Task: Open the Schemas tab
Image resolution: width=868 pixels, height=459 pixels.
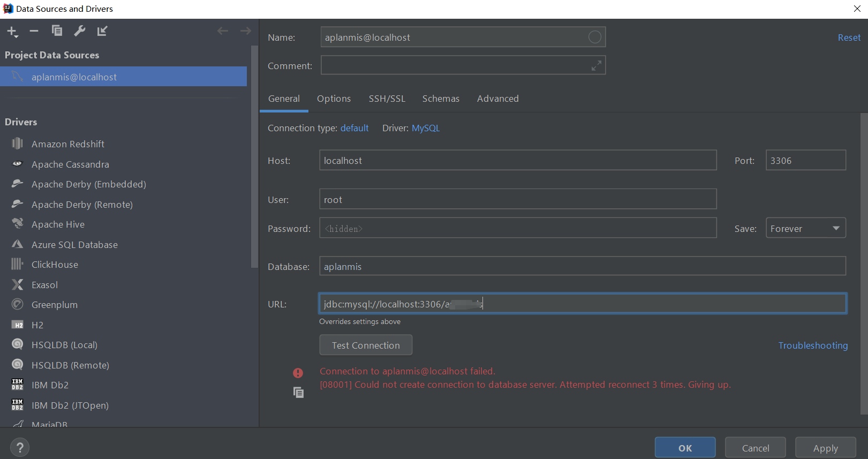Action: (x=441, y=99)
